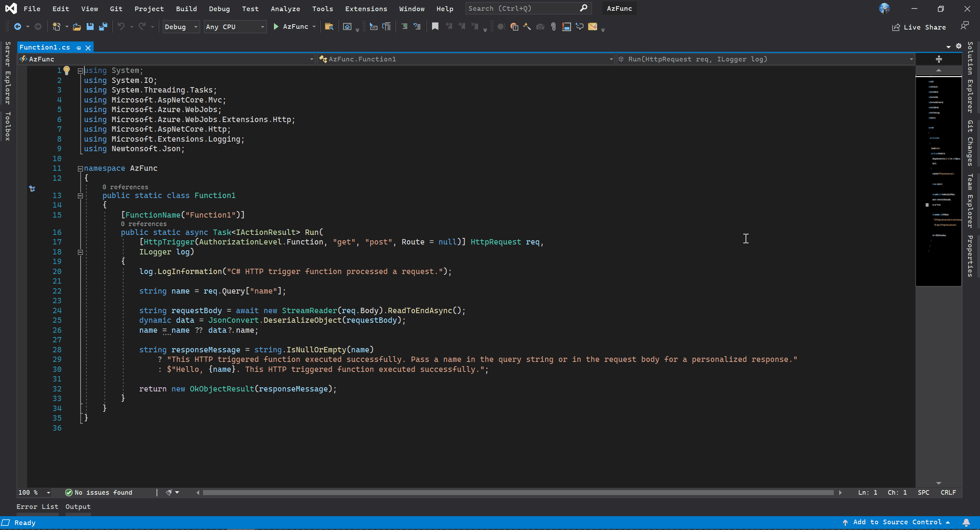Open the code cleanup profile dropdown arrow
Image resolution: width=980 pixels, height=530 pixels.
pyautogui.click(x=177, y=492)
